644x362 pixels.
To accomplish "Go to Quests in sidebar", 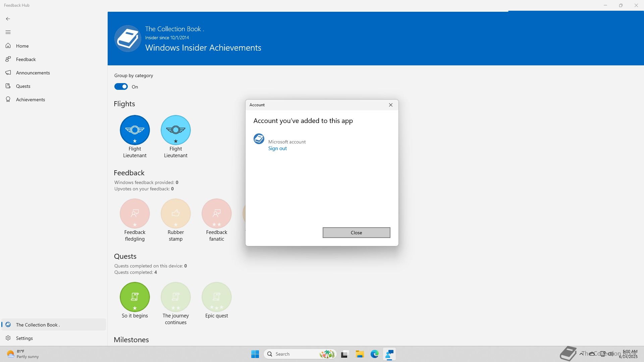I will coord(23,86).
